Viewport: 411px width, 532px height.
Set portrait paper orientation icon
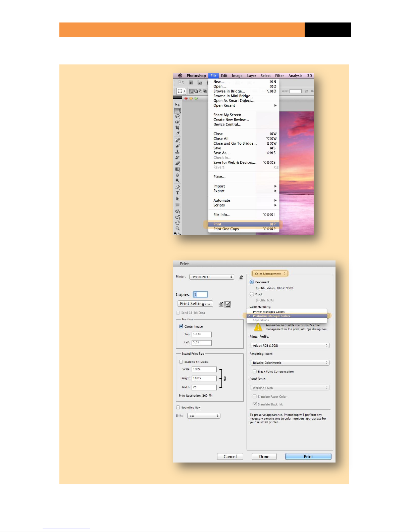tap(221, 304)
